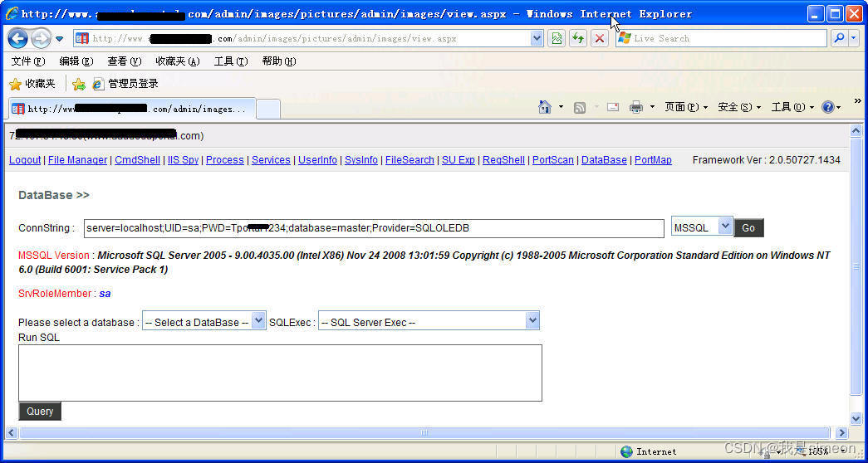Open the RegShell link
The height and width of the screenshot is (463, 868).
click(503, 160)
